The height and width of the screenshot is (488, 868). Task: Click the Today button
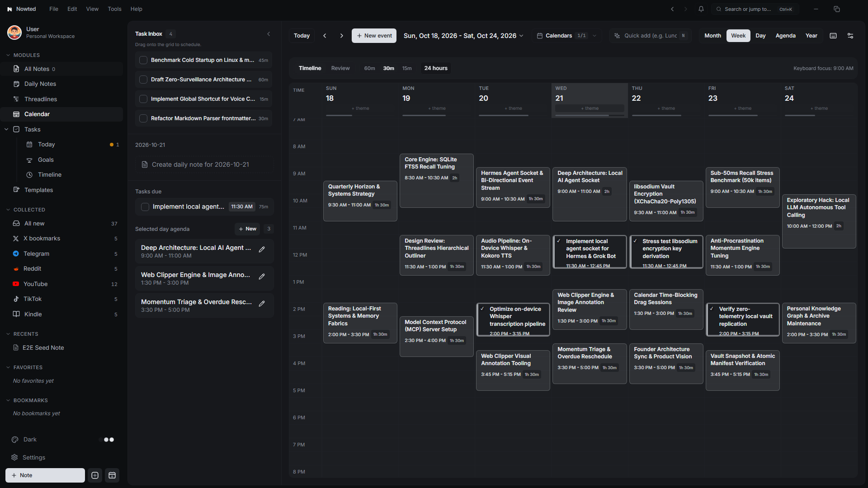[302, 36]
